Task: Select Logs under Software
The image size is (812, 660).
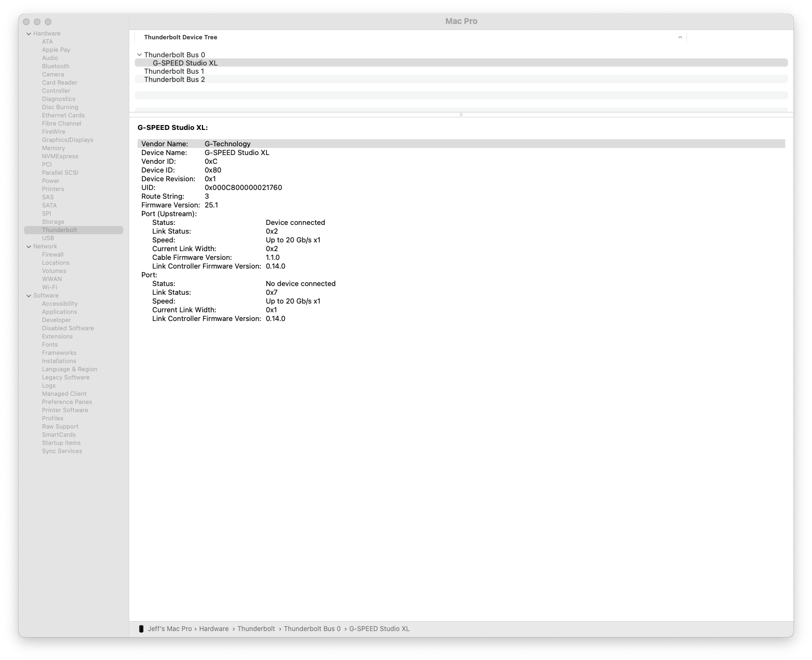Action: (49, 385)
